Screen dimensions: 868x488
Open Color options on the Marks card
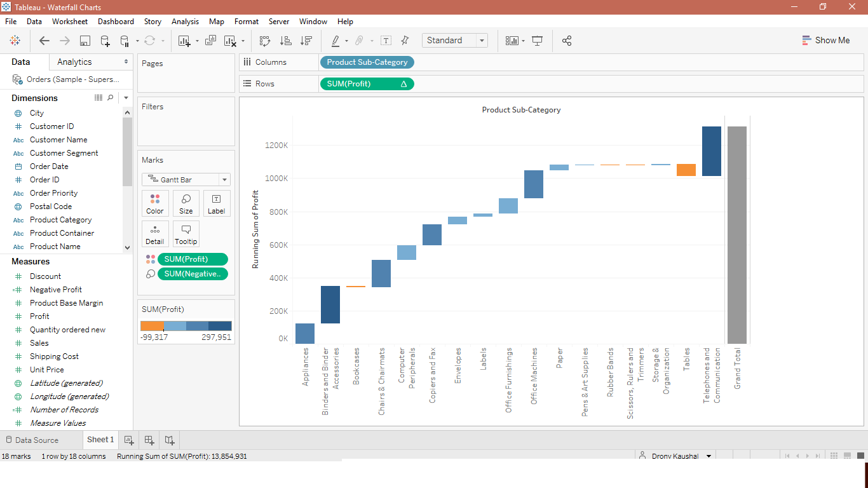155,203
